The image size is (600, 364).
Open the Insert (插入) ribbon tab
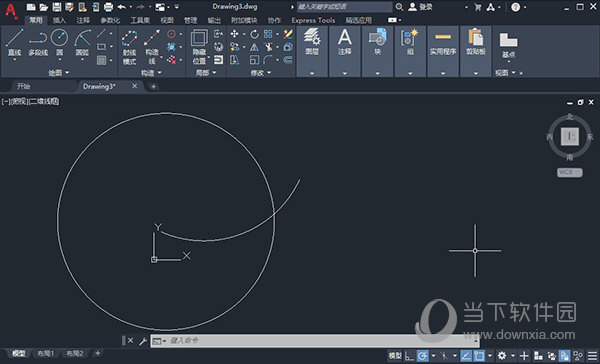(59, 20)
